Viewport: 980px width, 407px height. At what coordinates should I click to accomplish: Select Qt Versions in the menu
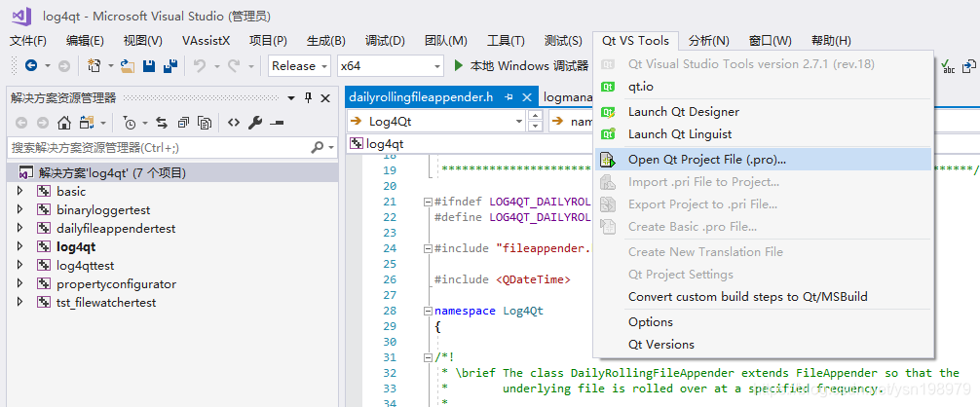coord(763,345)
